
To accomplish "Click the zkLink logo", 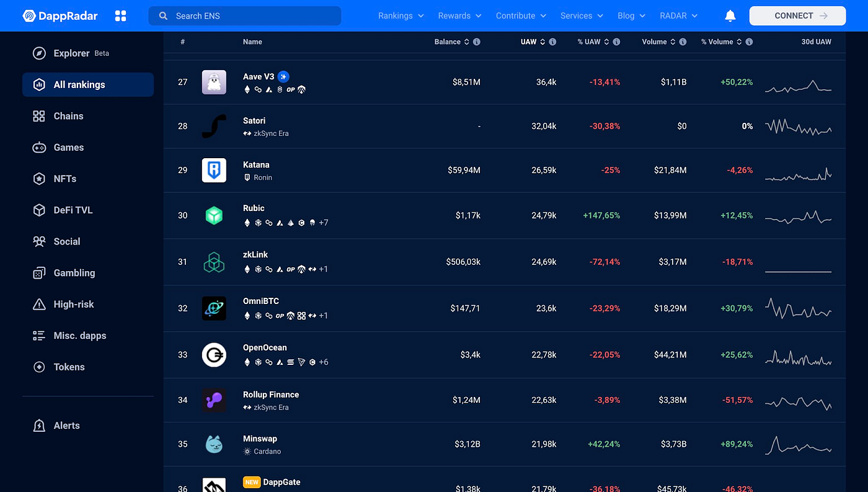I will coord(214,262).
